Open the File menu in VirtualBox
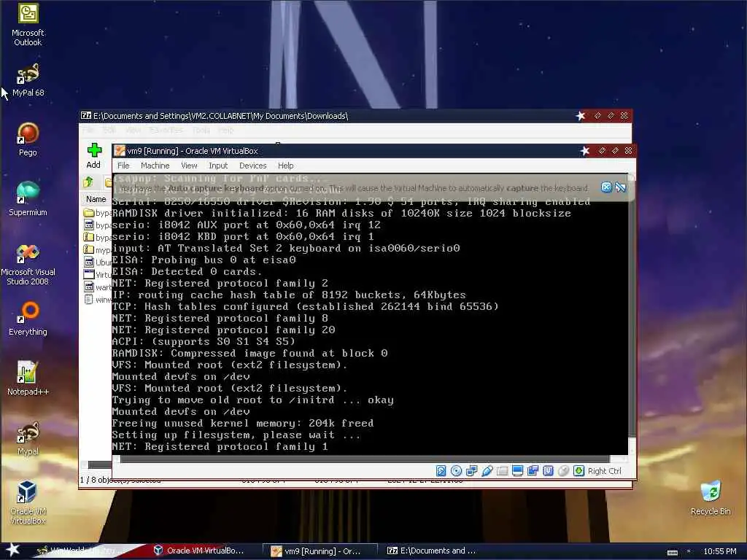Screen dimensions: 747x560 tap(123, 166)
